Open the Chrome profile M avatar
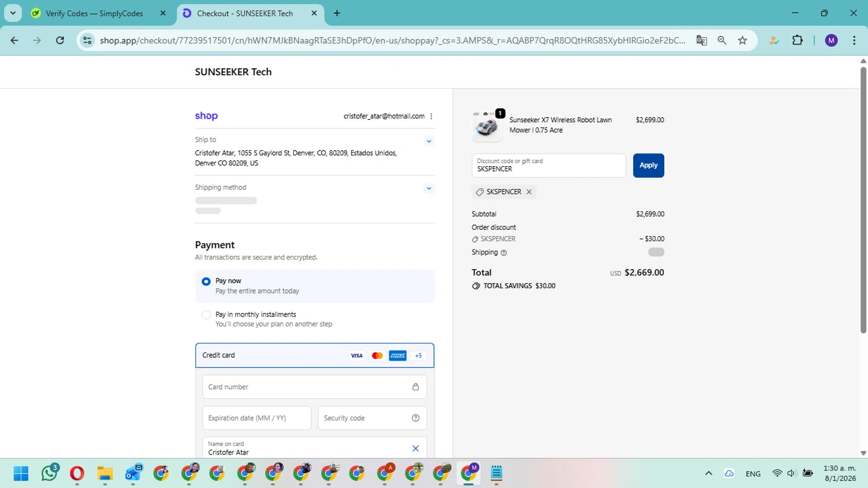The width and height of the screenshot is (868, 488). pos(832,41)
